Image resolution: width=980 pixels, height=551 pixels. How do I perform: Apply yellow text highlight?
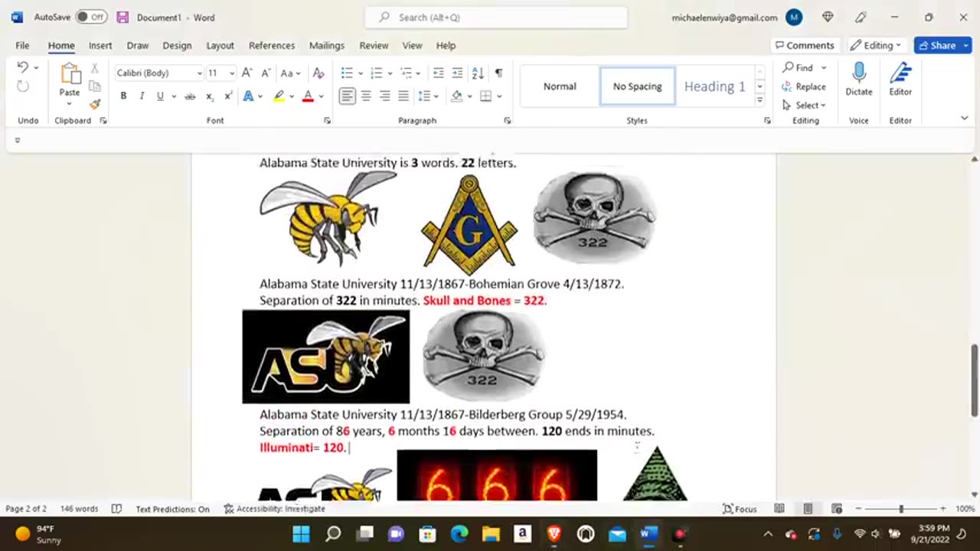pos(279,96)
